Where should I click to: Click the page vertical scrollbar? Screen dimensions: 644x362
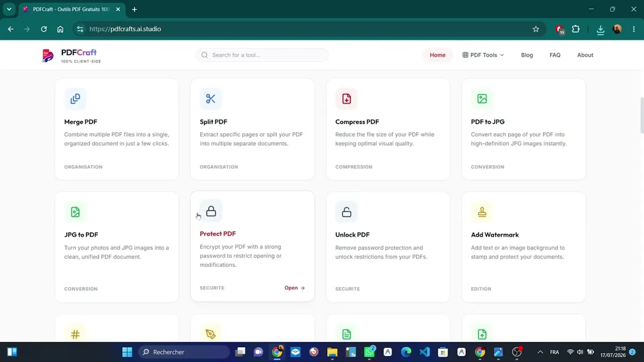(642, 115)
